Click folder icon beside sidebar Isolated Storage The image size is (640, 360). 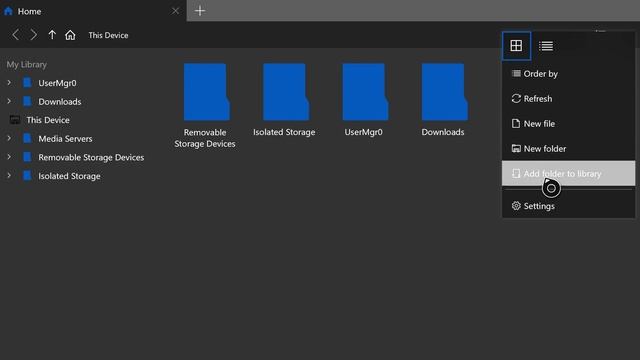pyautogui.click(x=27, y=176)
